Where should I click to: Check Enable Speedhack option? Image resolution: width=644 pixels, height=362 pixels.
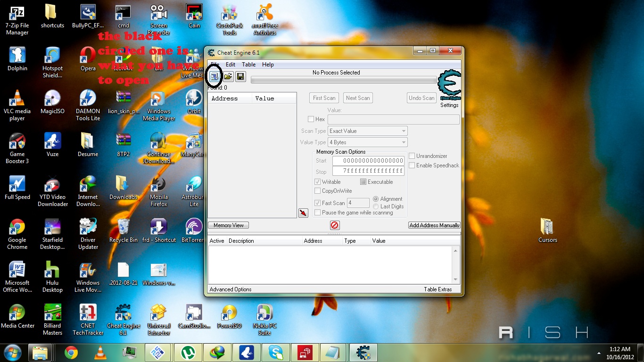412,165
